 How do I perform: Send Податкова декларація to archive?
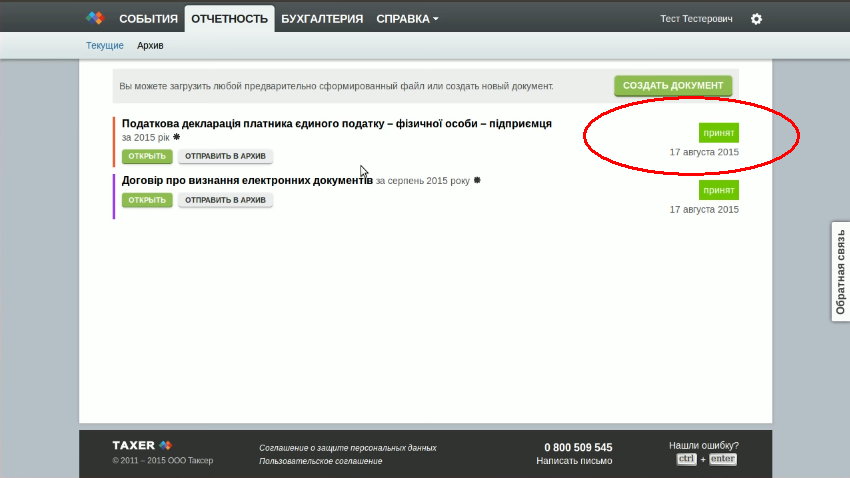coord(226,156)
